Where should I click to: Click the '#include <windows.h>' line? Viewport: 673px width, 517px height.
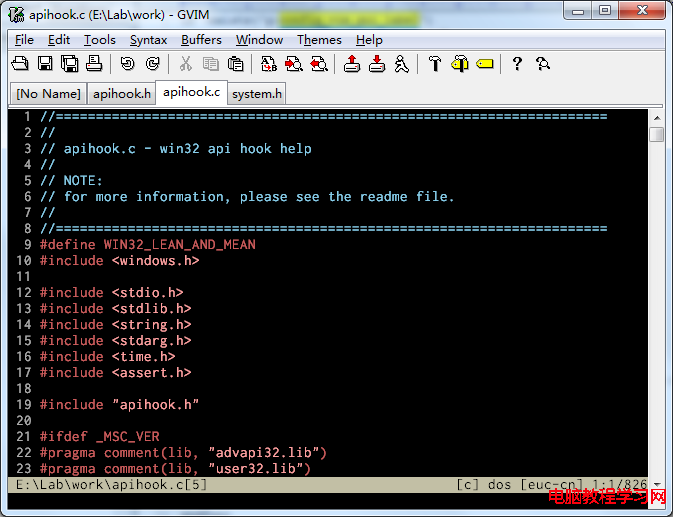click(x=119, y=261)
